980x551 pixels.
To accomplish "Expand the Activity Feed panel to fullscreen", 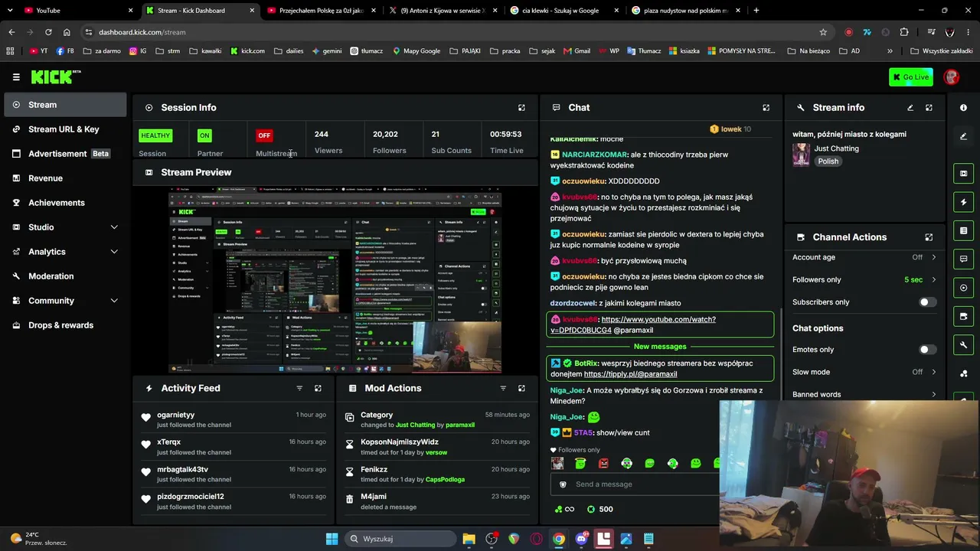I will [318, 388].
